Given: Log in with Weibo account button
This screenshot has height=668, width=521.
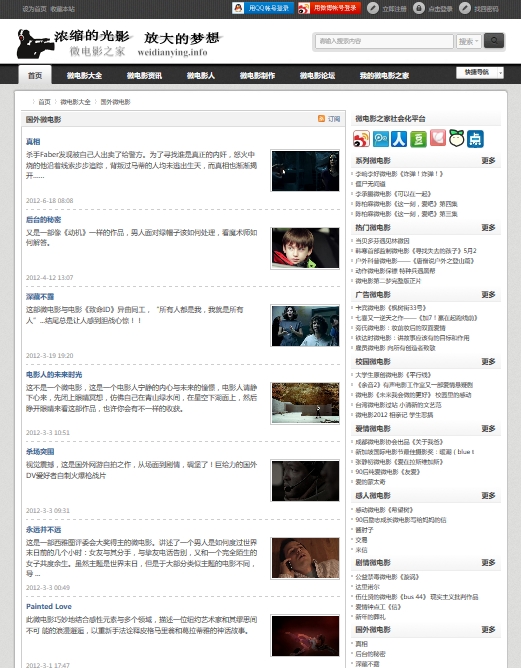Looking at the screenshot, I should click(329, 8).
